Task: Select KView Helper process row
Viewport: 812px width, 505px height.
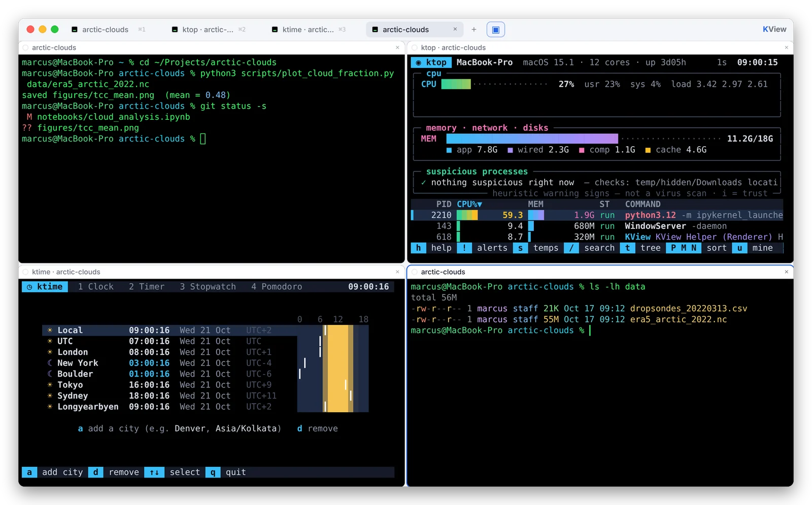Action: pyautogui.click(x=597, y=237)
